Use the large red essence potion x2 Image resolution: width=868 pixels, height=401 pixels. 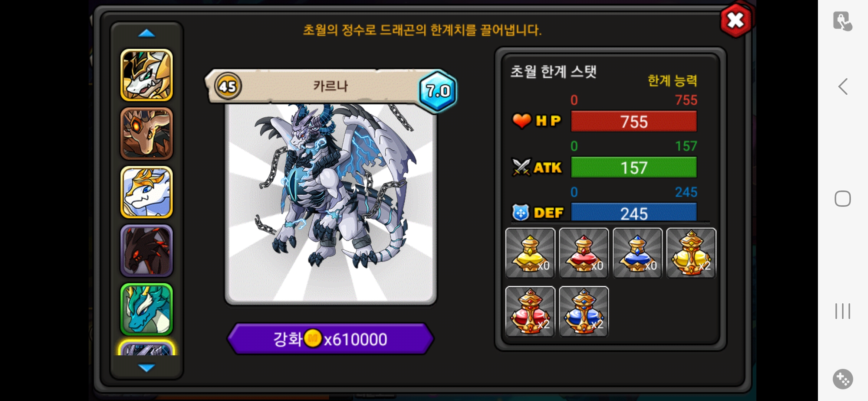point(530,311)
